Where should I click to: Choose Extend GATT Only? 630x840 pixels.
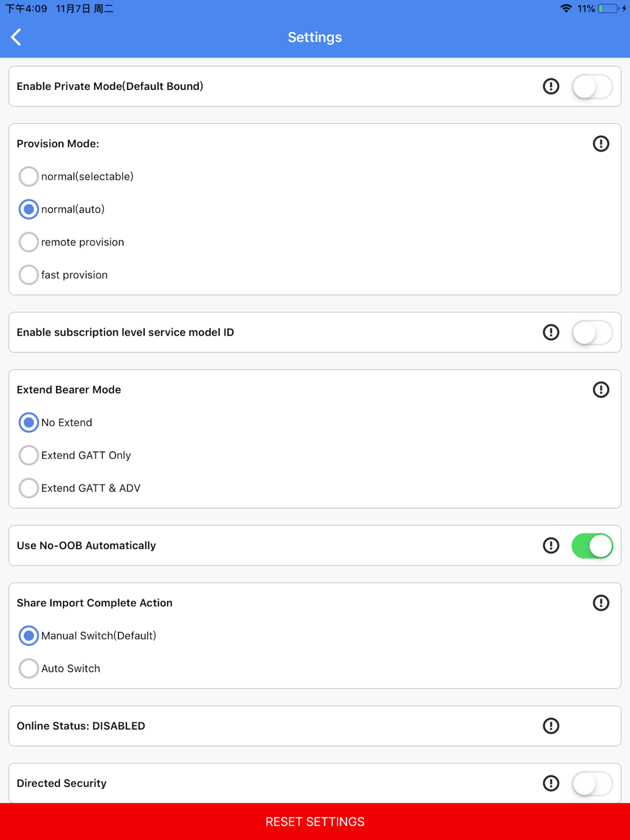[28, 455]
